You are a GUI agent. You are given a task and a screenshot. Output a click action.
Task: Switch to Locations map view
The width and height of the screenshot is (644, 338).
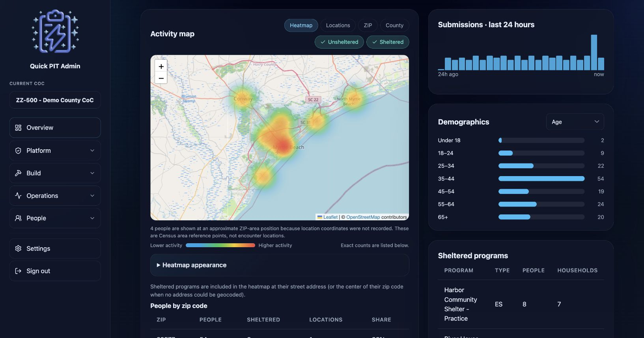pyautogui.click(x=338, y=25)
